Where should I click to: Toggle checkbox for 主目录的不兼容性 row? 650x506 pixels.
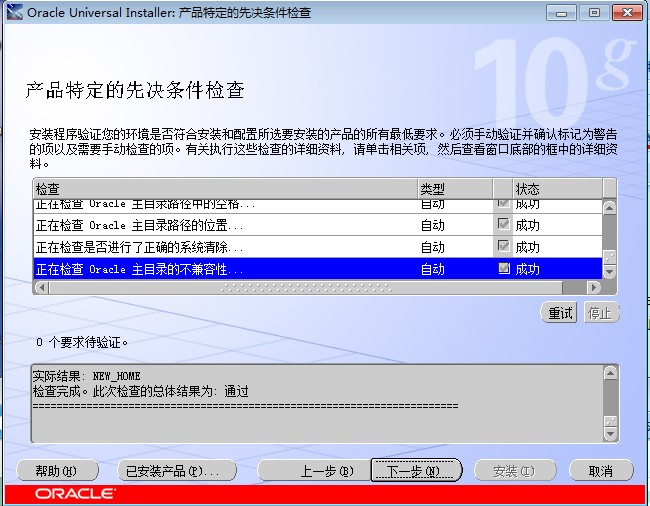pos(503,268)
